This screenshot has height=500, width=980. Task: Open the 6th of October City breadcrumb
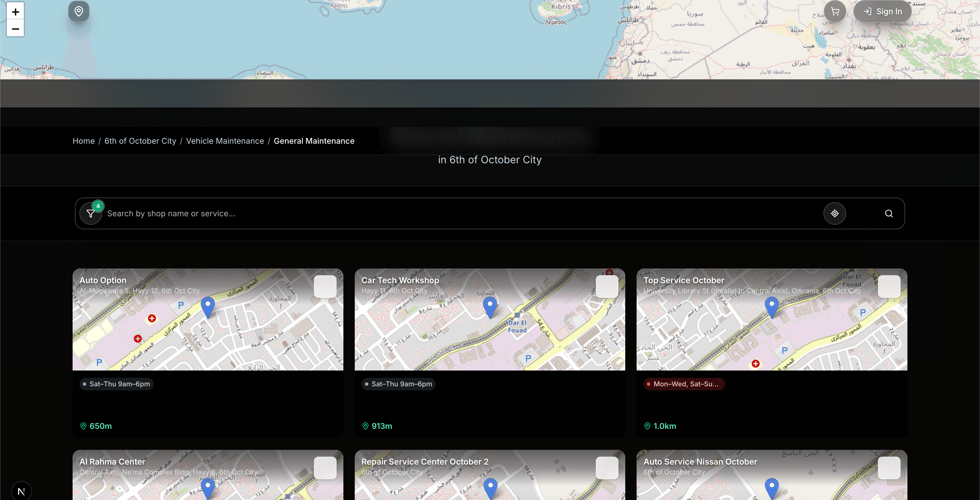[x=140, y=141]
